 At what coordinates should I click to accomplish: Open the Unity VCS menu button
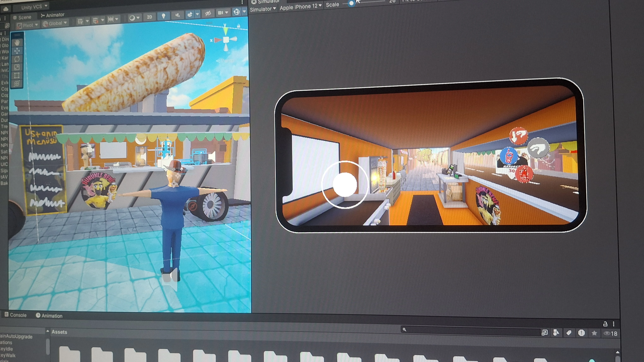pos(32,7)
